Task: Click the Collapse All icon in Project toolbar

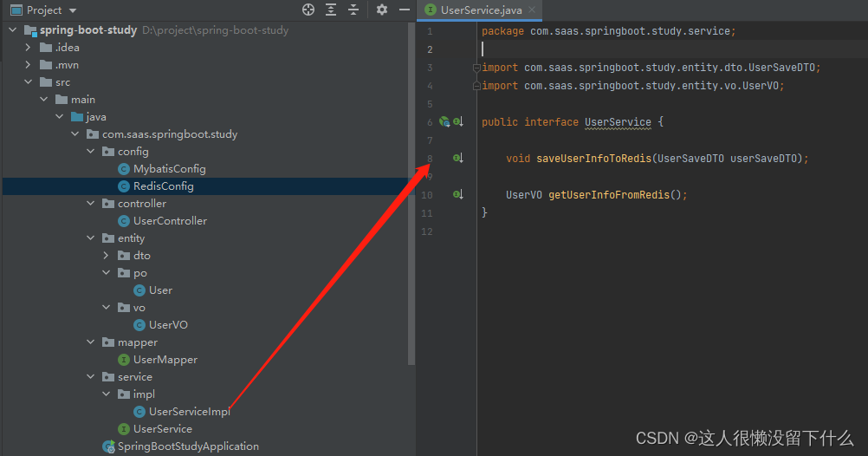Action: pyautogui.click(x=353, y=10)
